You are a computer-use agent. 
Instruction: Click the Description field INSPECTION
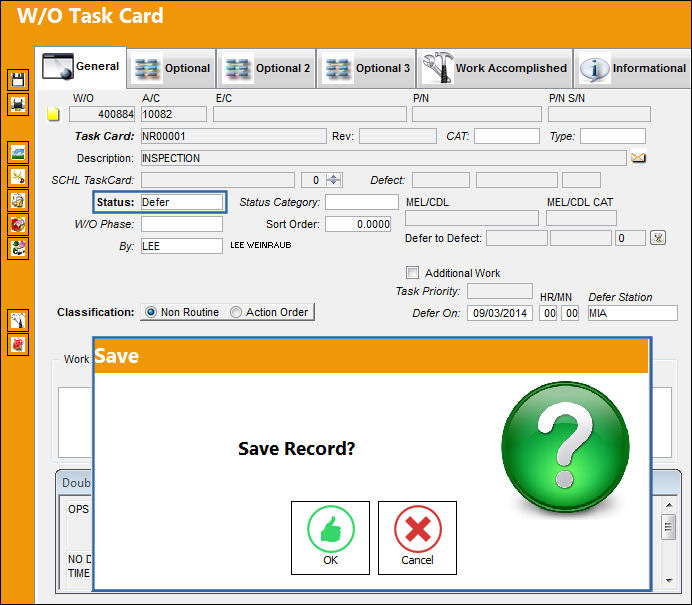(x=384, y=158)
